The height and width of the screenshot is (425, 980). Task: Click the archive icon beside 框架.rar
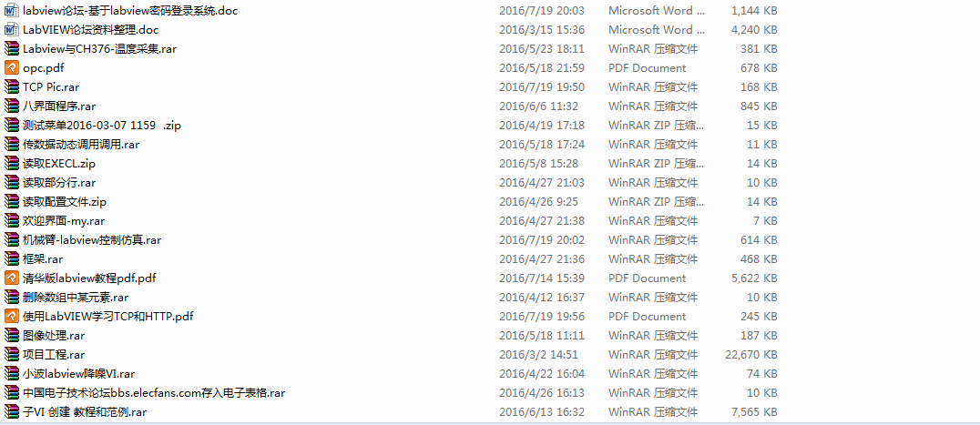pos(12,259)
